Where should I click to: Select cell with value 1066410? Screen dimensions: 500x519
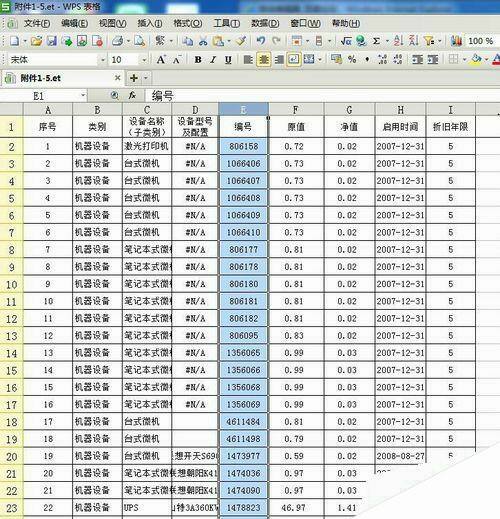(x=243, y=232)
